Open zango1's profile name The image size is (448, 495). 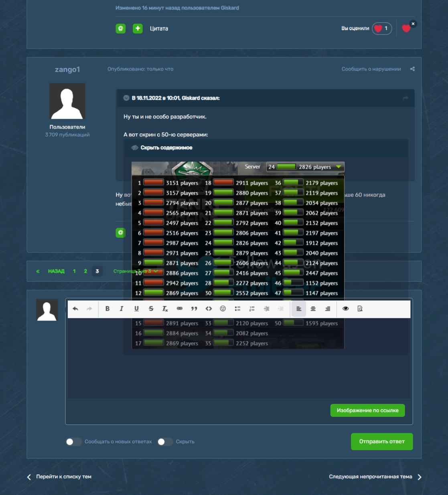pyautogui.click(x=67, y=69)
